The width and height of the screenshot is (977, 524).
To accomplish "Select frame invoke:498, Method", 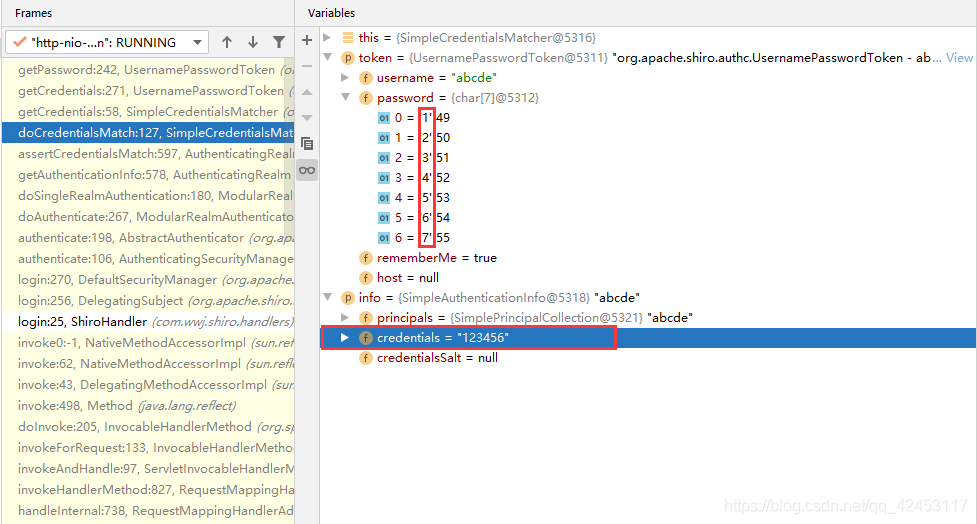I will (x=148, y=406).
